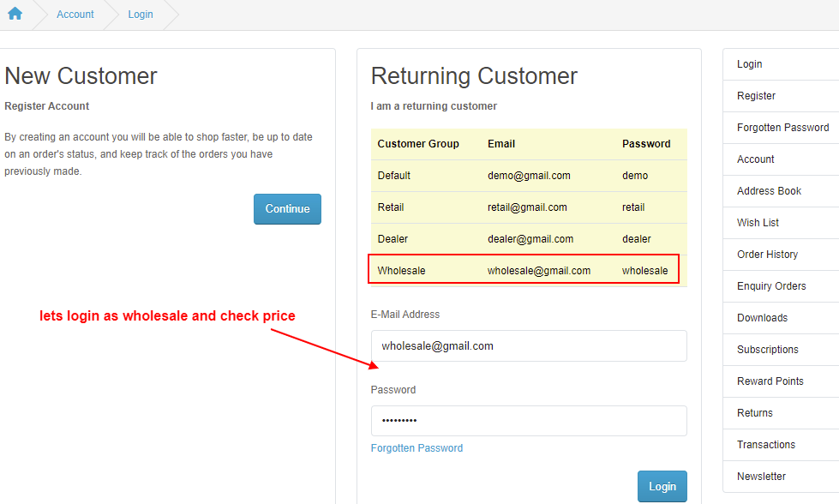Click the blue Login button

[662, 486]
